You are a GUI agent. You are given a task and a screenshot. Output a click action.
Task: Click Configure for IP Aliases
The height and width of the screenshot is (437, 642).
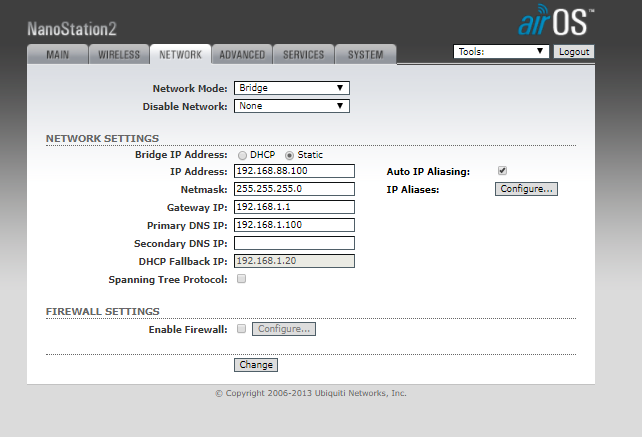pos(526,189)
